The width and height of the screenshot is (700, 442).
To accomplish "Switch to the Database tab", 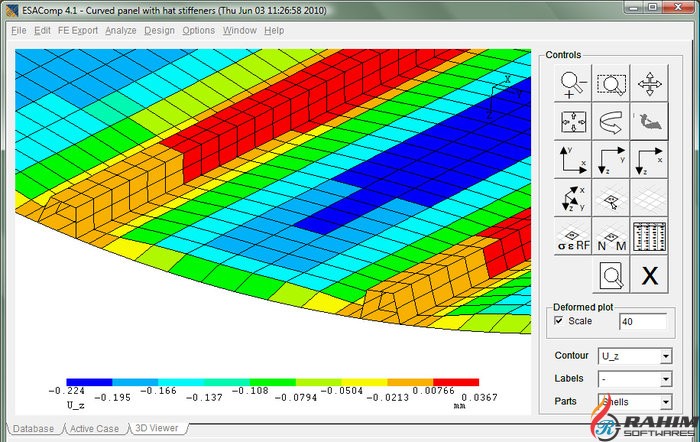I will (x=33, y=429).
